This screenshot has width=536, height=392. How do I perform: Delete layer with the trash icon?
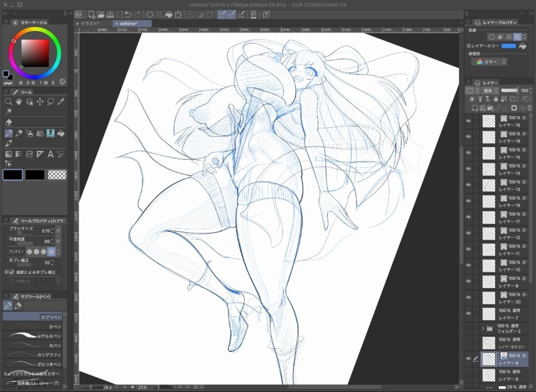click(530, 108)
